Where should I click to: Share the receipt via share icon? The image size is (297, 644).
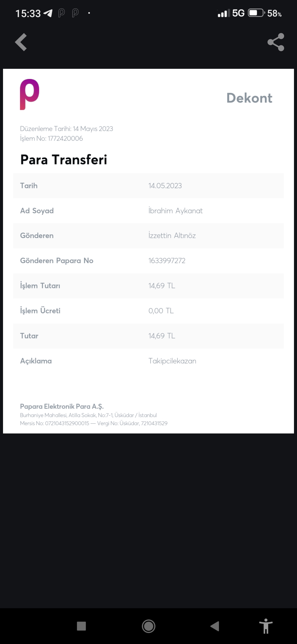(276, 42)
